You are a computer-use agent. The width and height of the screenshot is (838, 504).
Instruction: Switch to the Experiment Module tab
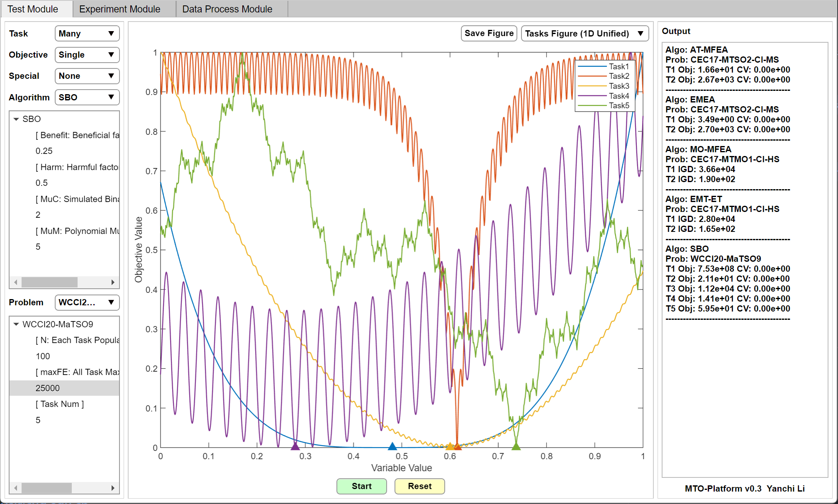coord(119,9)
